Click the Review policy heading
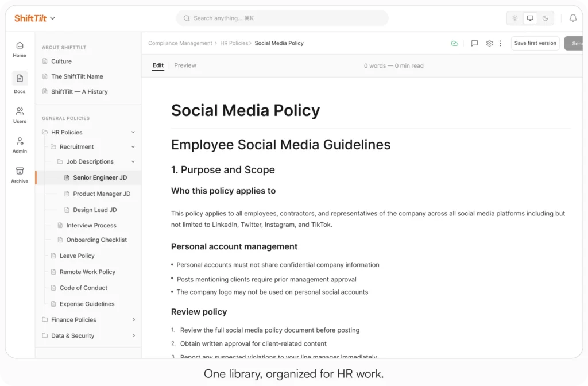 tap(199, 312)
